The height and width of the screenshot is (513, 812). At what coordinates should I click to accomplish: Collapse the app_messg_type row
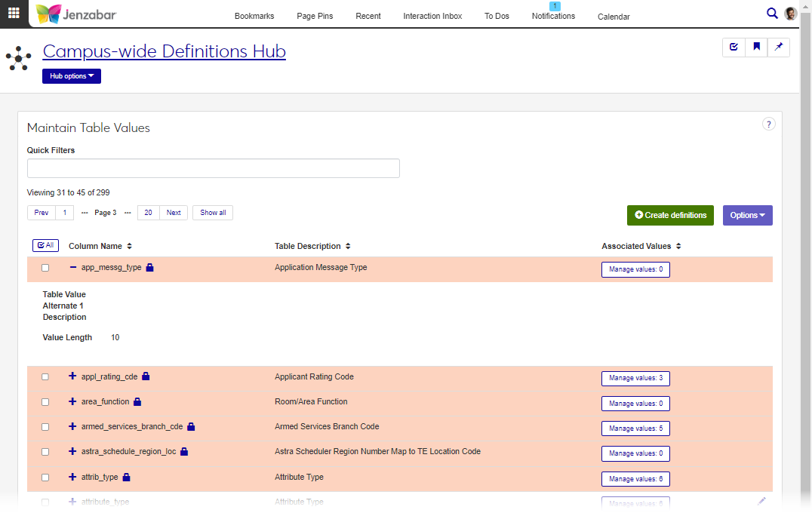click(x=73, y=268)
